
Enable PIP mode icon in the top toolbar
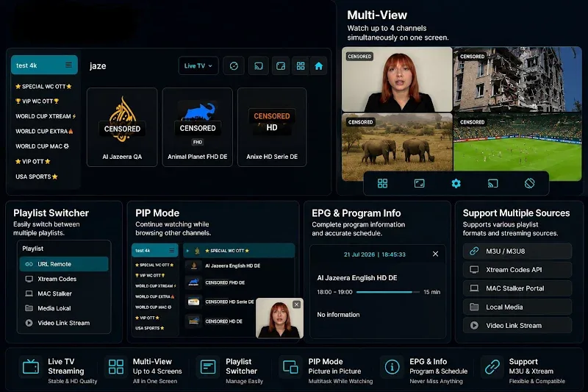(281, 66)
